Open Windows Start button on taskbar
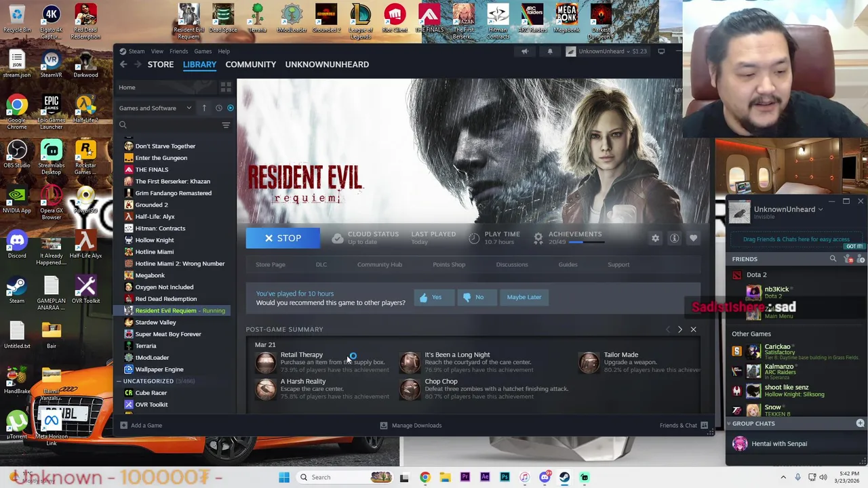This screenshot has height=488, width=868. [x=284, y=477]
